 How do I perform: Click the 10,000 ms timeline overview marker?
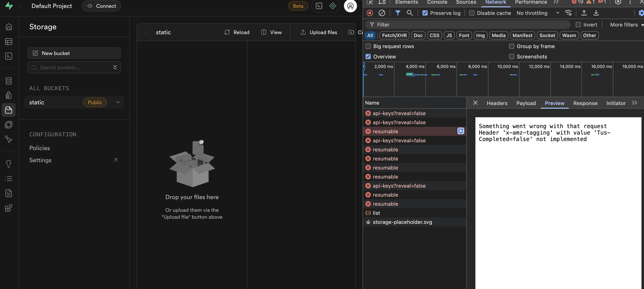[508, 67]
